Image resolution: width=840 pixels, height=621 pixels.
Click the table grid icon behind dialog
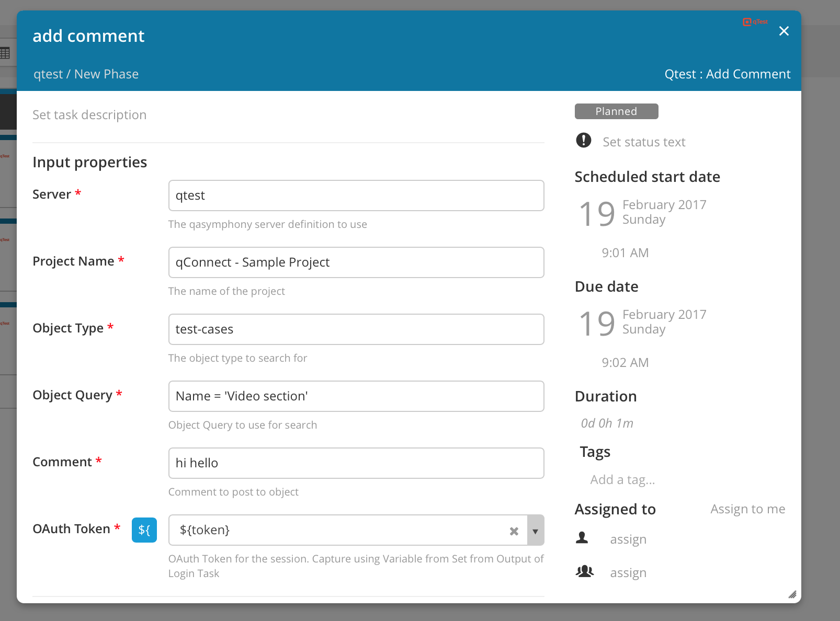click(x=5, y=53)
